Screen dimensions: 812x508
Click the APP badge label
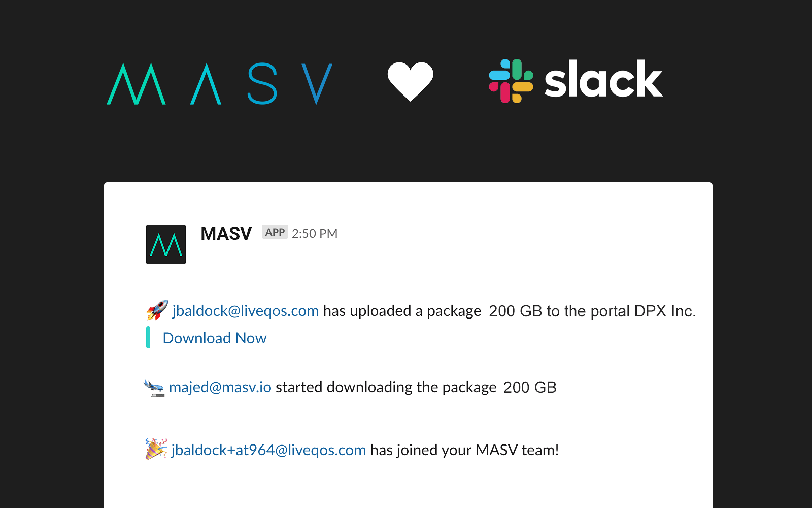tap(275, 232)
